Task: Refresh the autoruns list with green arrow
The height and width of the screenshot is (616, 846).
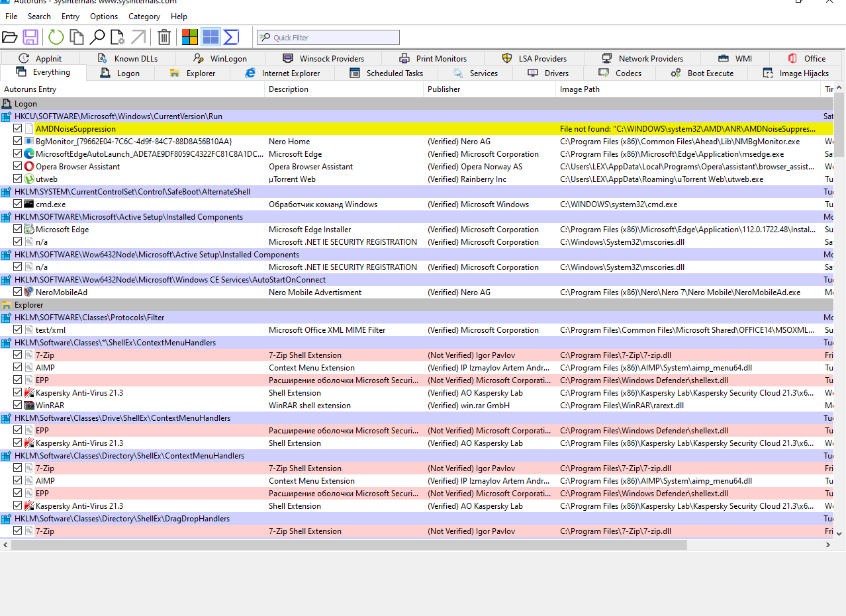Action: coord(56,37)
